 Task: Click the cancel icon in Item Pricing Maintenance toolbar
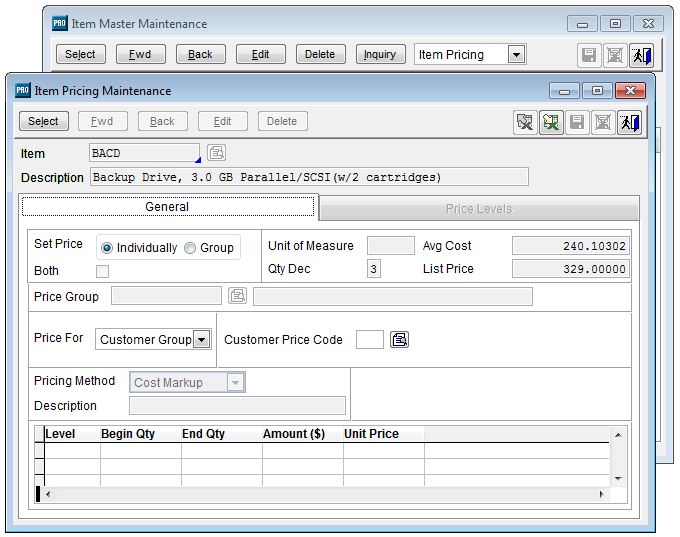603,122
